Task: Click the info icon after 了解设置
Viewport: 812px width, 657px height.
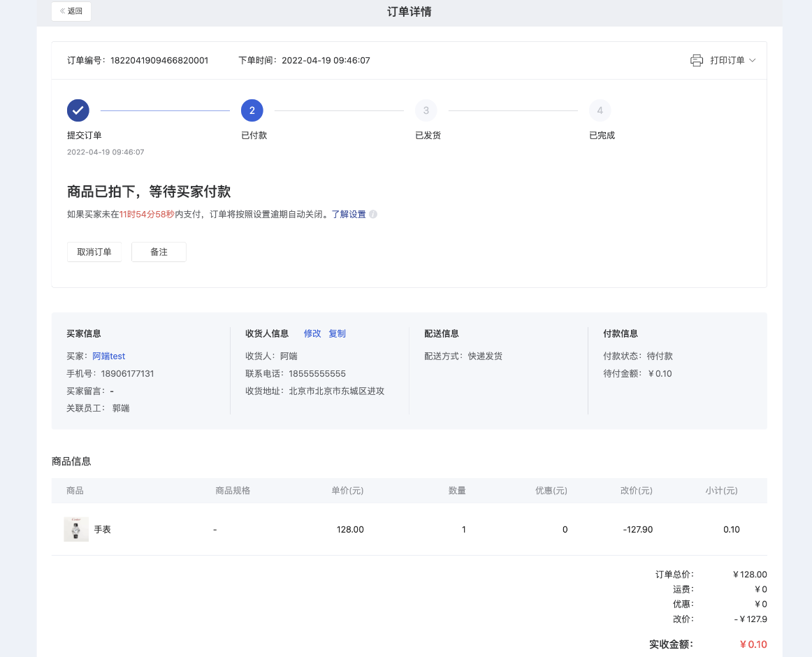Action: pos(373,214)
